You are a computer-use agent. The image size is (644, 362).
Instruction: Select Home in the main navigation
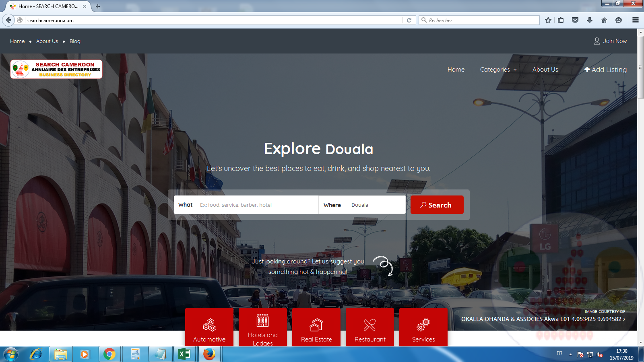tap(456, 70)
